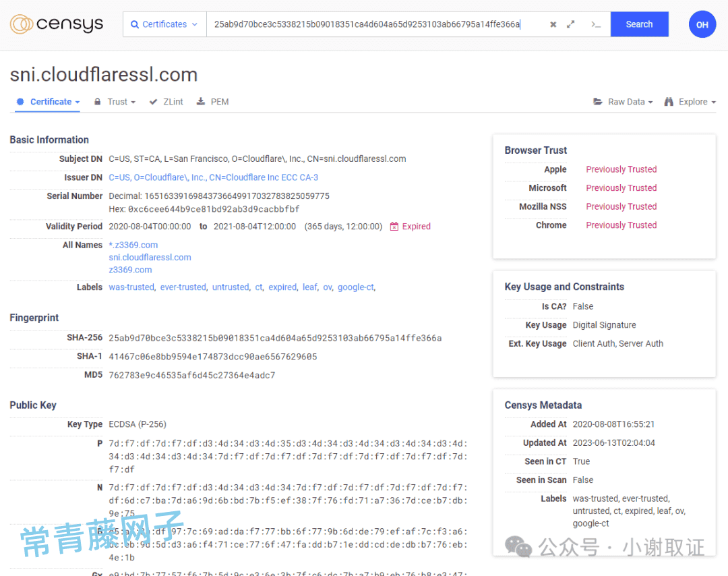This screenshot has height=576, width=728.
Task: Select the Seen in CT value True
Action: click(x=581, y=461)
